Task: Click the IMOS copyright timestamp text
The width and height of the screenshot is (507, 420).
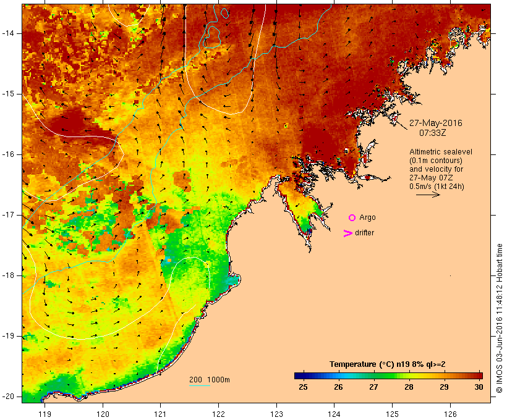Action: pyautogui.click(x=500, y=319)
